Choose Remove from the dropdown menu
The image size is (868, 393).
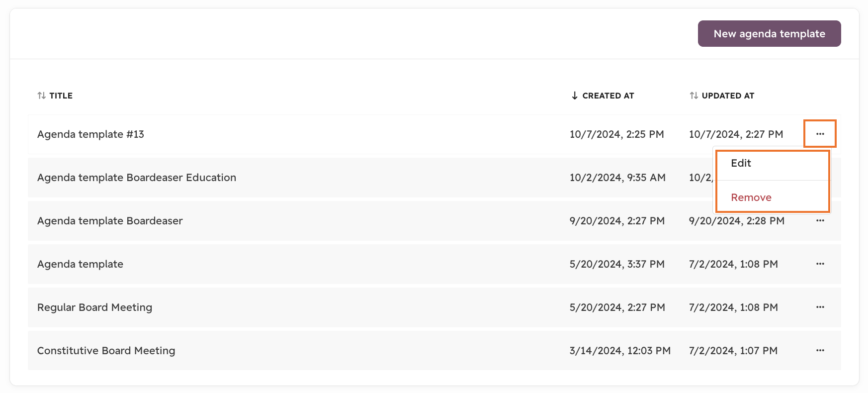click(x=751, y=197)
